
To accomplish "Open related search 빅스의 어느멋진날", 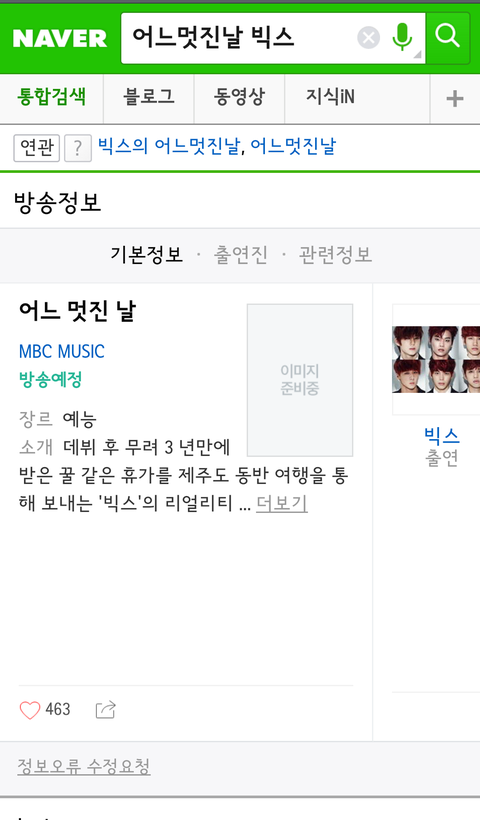I will (x=169, y=146).
